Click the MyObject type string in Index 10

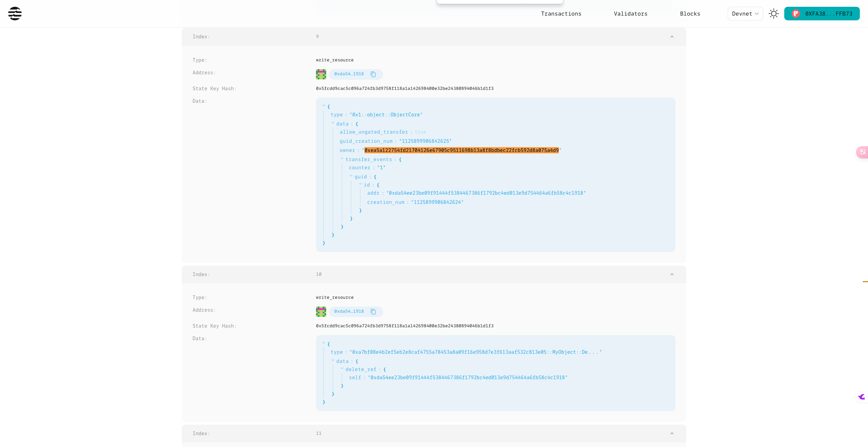point(475,352)
